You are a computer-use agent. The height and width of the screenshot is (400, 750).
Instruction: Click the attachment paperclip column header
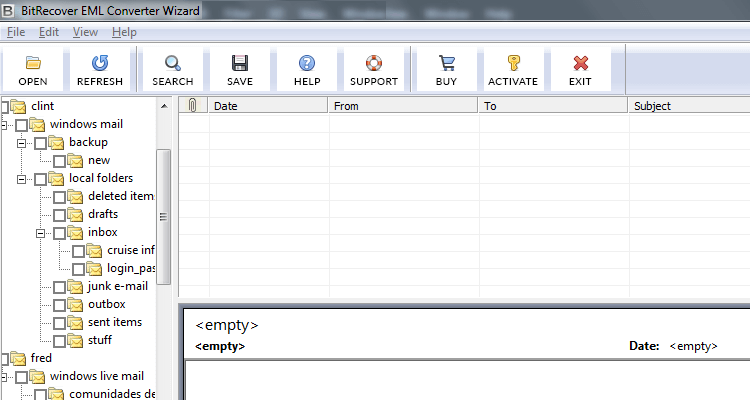pyautogui.click(x=193, y=105)
